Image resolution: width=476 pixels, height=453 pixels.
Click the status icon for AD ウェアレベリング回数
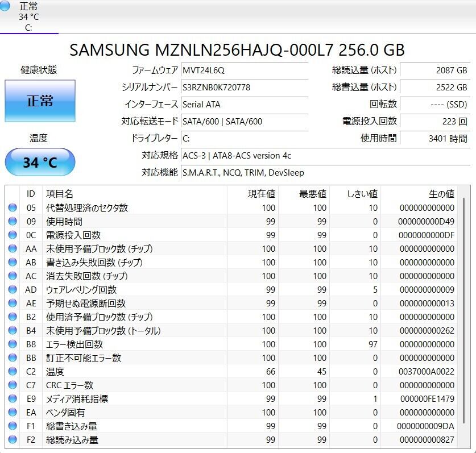13,290
